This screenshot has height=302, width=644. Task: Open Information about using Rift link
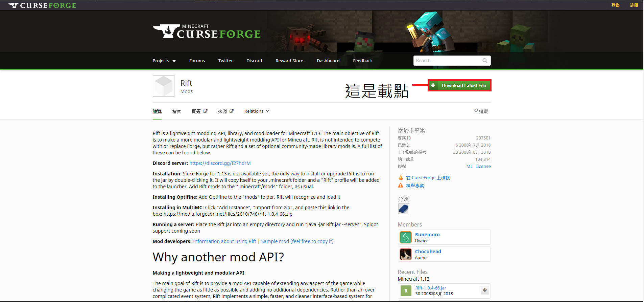[224, 241]
